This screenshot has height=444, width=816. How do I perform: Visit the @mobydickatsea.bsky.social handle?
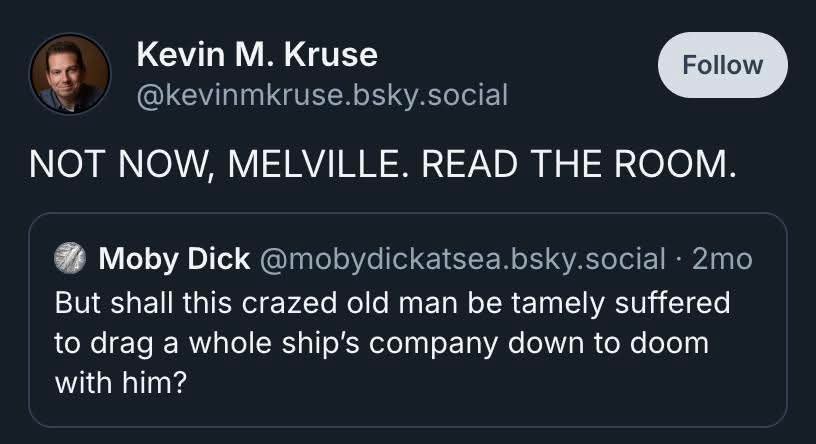[462, 259]
